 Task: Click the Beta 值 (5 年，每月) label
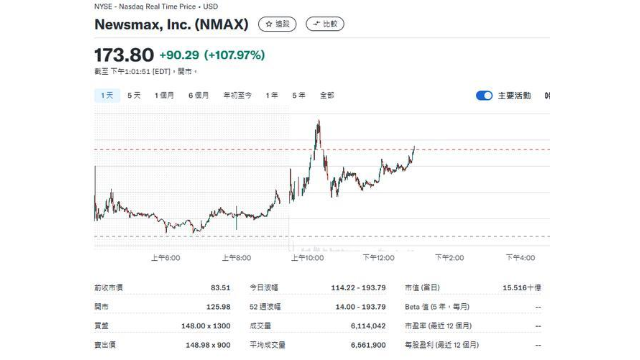(x=437, y=307)
